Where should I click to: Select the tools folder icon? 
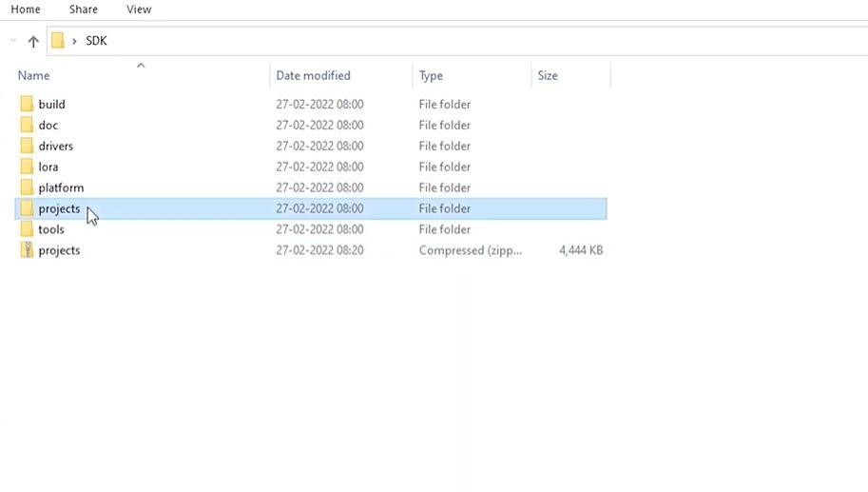[x=27, y=229]
